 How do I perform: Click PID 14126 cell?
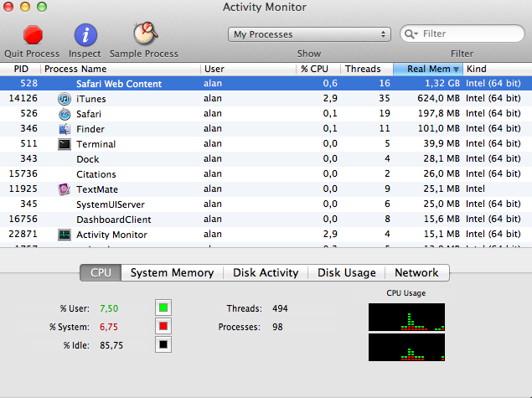pos(23,98)
